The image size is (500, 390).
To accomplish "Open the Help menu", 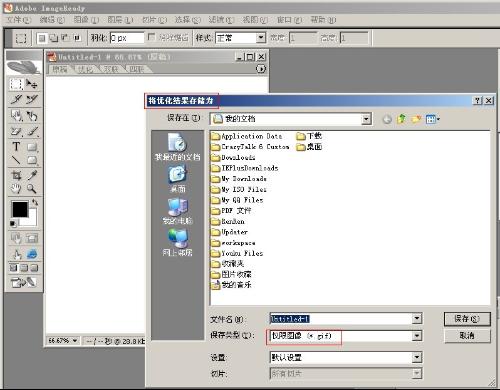I will [323, 20].
